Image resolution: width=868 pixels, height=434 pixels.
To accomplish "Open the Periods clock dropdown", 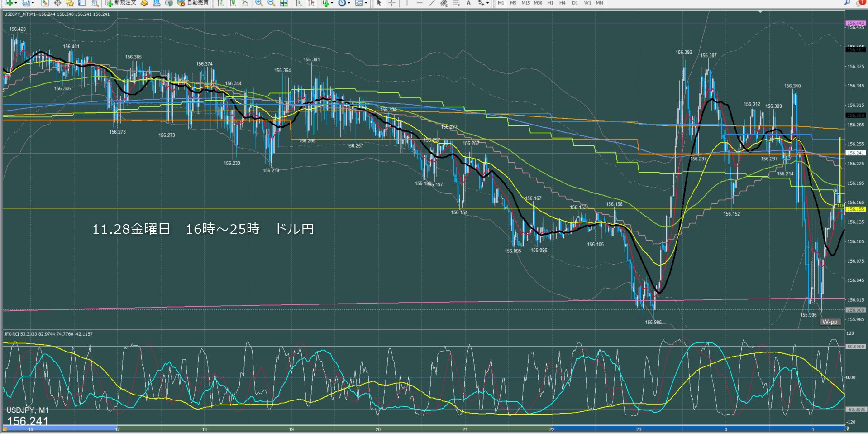I will (x=343, y=3).
